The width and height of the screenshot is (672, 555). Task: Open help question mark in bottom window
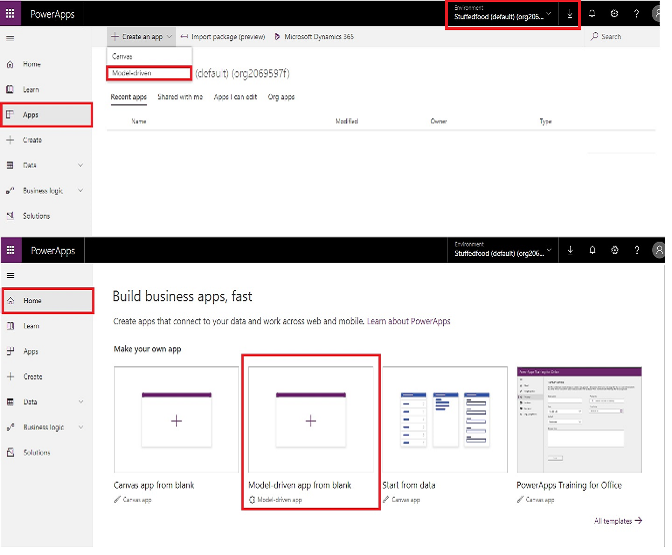[637, 250]
